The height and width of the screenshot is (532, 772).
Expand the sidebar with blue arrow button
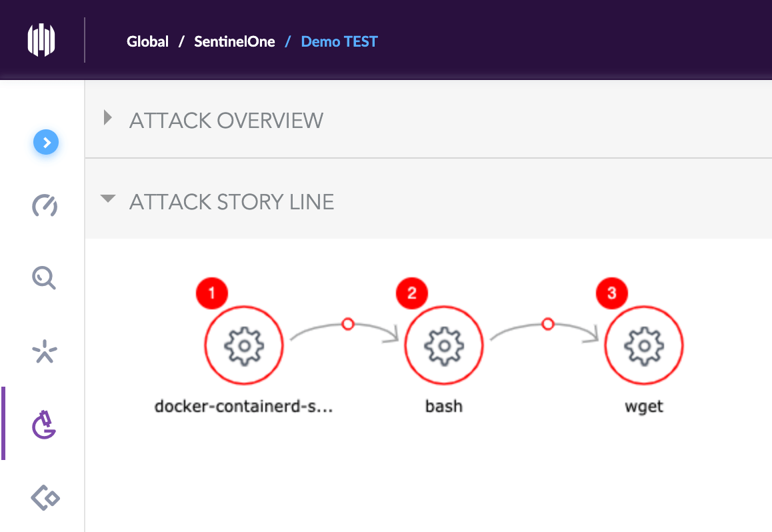[x=47, y=142]
